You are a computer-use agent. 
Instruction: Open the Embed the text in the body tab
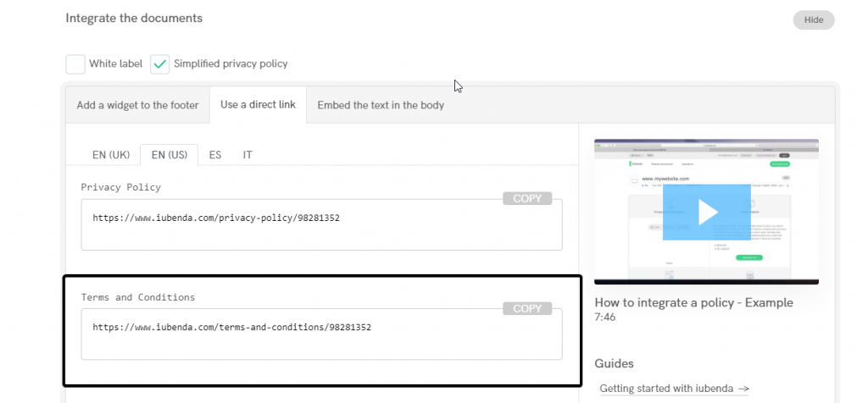point(381,105)
